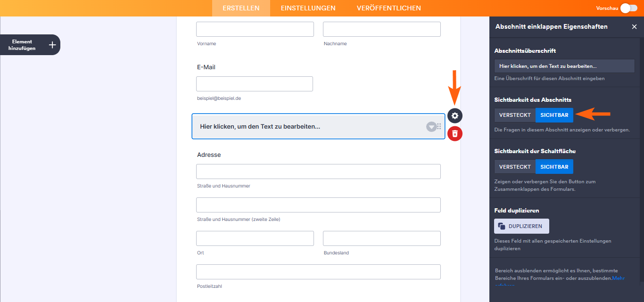Click the E-Mail input field
The width and height of the screenshot is (644, 302).
(x=255, y=84)
